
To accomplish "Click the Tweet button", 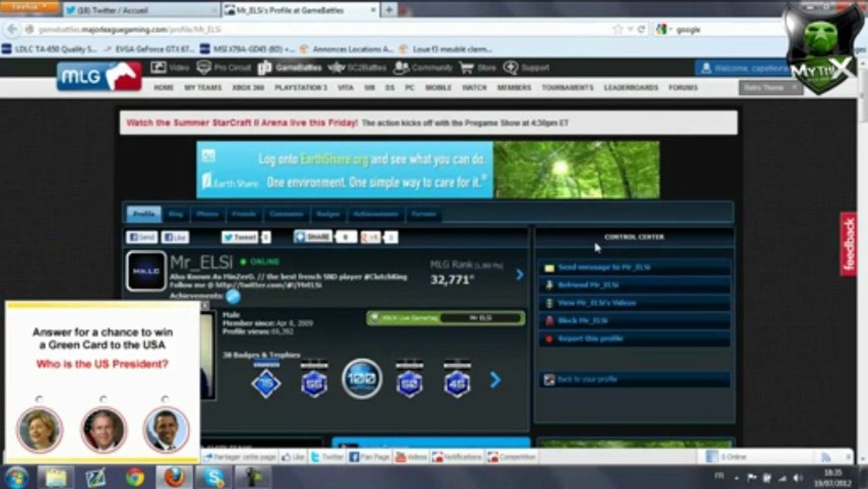I will click(x=240, y=237).
